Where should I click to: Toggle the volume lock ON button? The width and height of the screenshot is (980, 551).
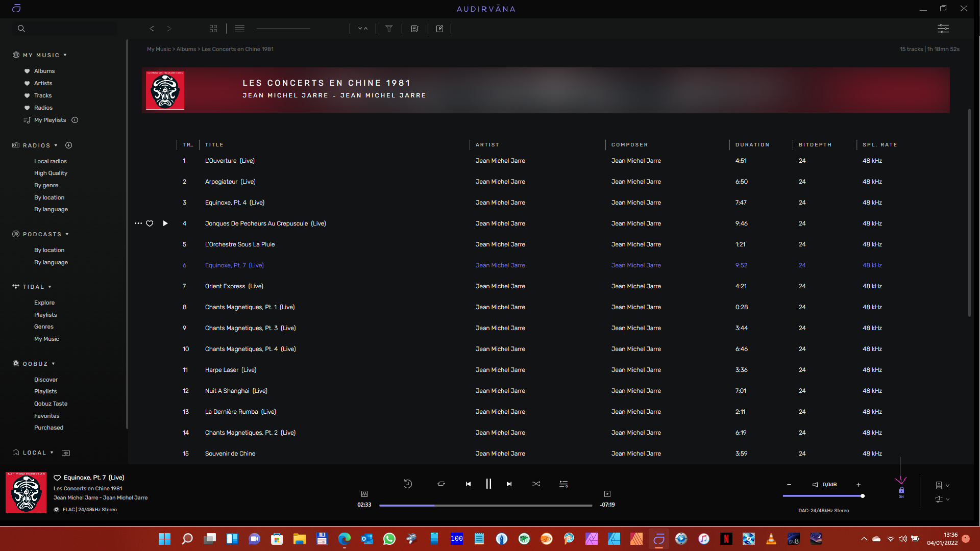pos(901,492)
